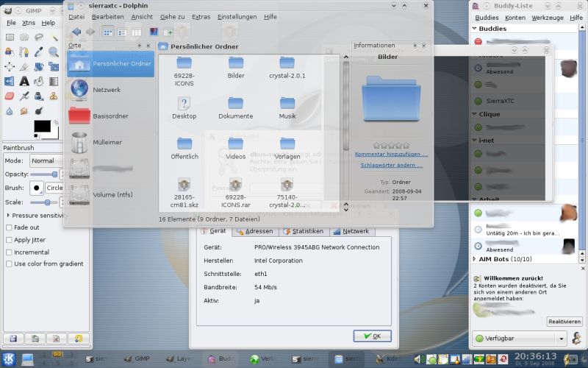Pick the Zoom magnifier tool in GIMP

[54, 52]
